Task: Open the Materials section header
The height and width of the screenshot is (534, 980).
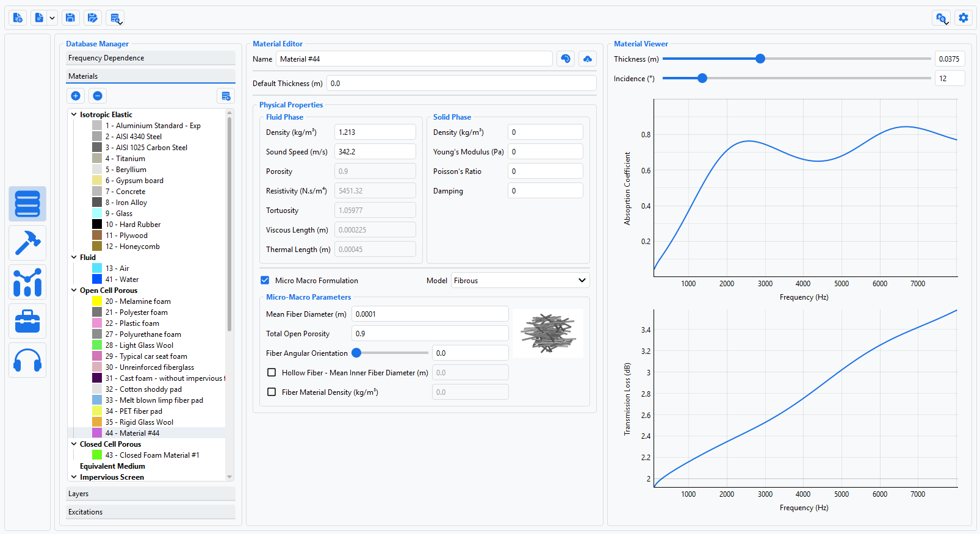Action: tap(151, 76)
